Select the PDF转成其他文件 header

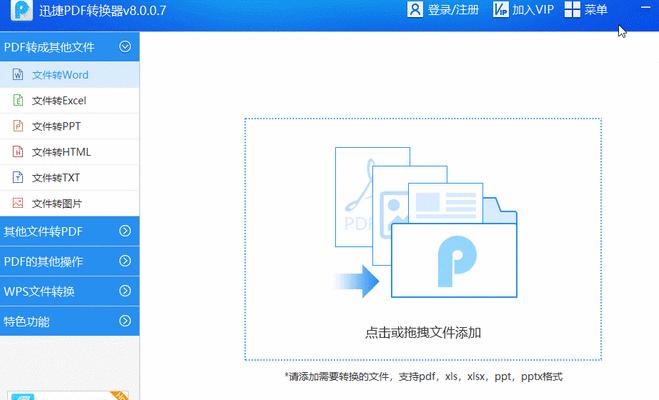click(69, 47)
